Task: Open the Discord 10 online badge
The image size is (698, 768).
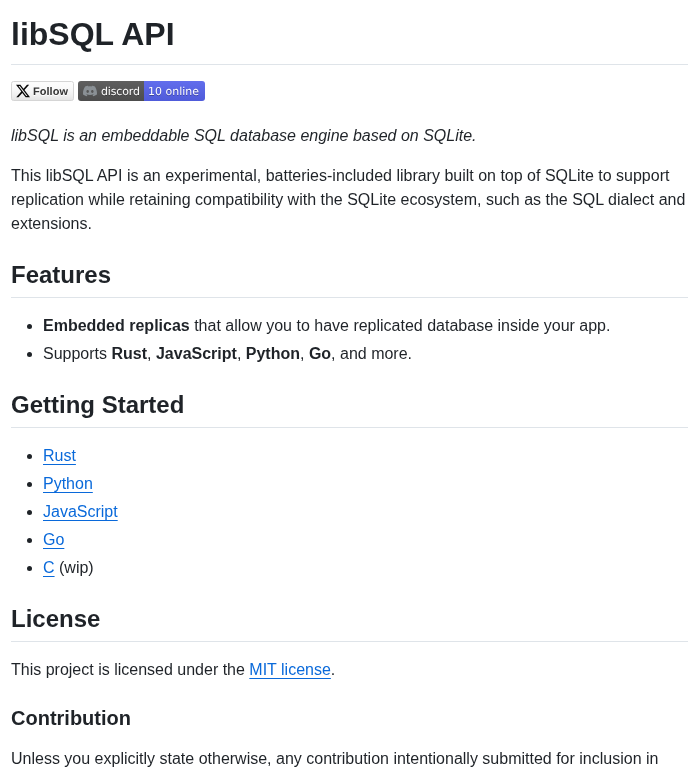Action: [x=142, y=91]
